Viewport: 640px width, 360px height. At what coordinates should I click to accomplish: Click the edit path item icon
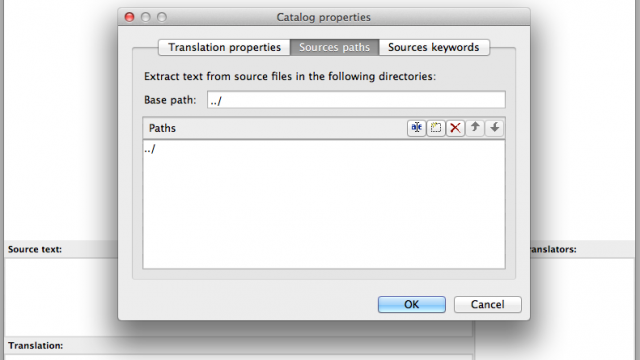point(416,128)
